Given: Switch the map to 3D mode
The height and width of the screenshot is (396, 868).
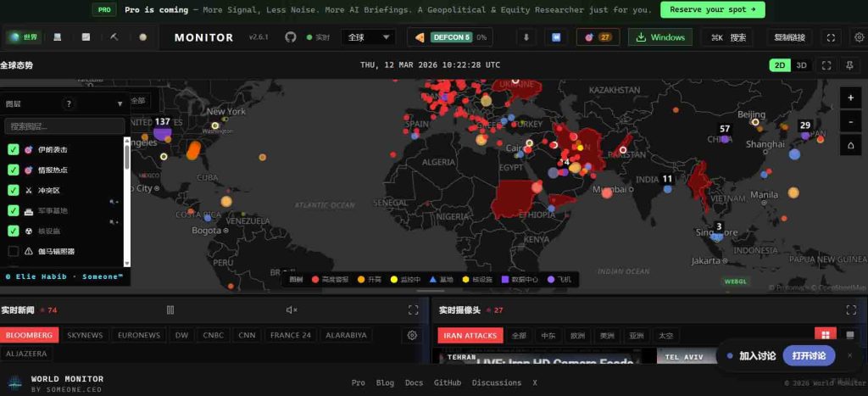Looking at the screenshot, I should (801, 65).
